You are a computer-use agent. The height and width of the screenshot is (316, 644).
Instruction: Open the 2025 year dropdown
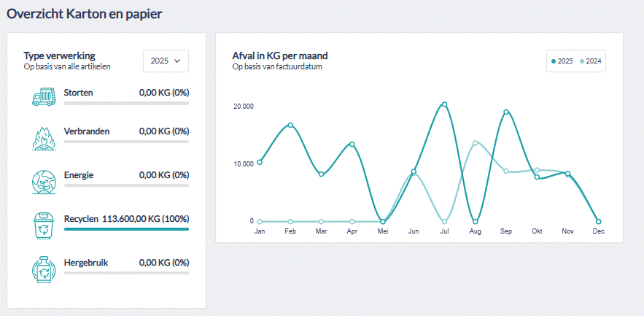(x=166, y=61)
